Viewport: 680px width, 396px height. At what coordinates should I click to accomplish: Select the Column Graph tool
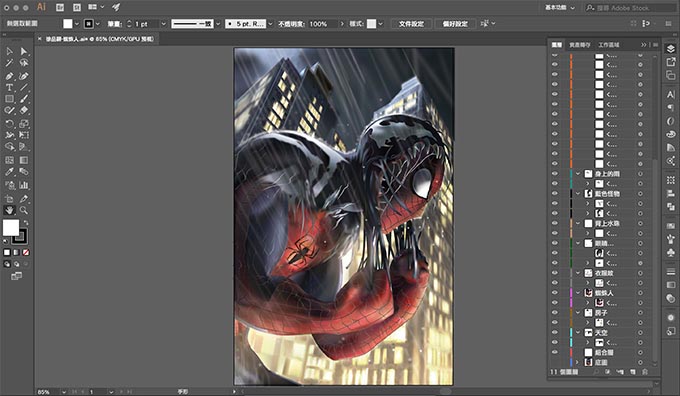pos(24,185)
